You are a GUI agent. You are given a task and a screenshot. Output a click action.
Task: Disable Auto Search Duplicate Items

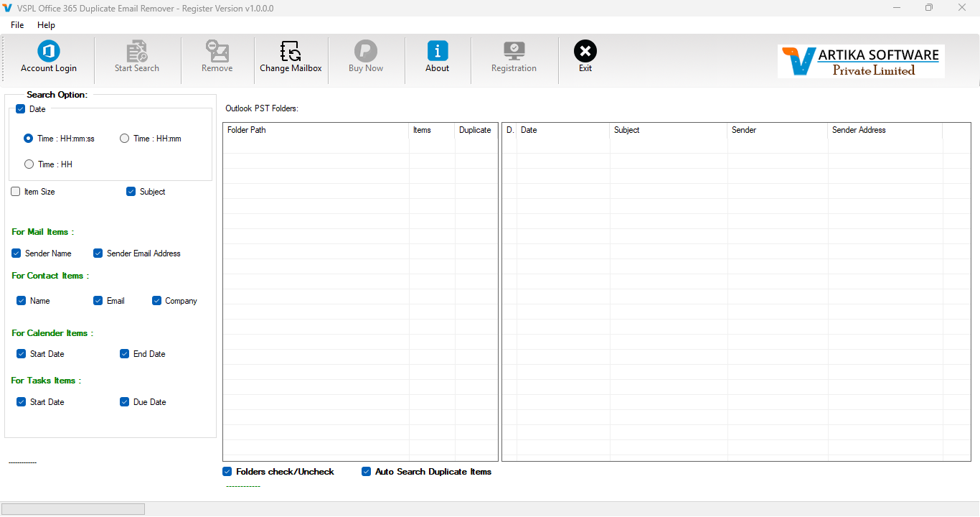pyautogui.click(x=366, y=472)
